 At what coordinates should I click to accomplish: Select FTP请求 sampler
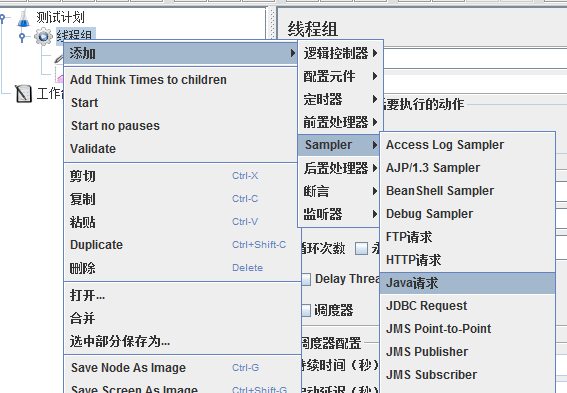(467, 237)
